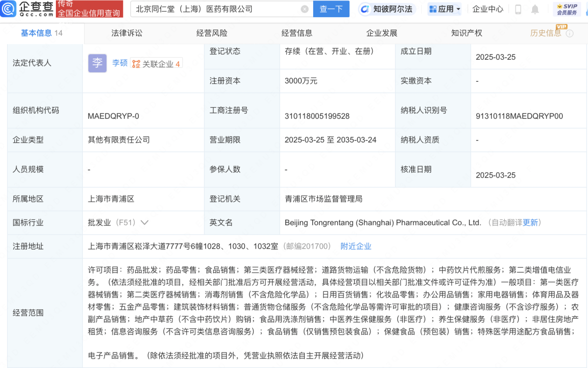Open legal representative 李硕 link

(x=120, y=63)
